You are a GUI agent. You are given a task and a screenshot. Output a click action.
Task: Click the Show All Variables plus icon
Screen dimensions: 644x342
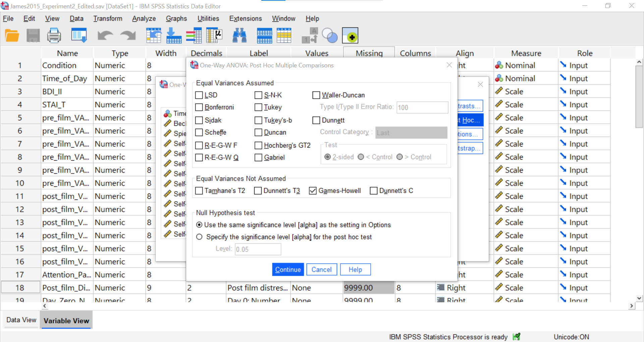click(350, 36)
